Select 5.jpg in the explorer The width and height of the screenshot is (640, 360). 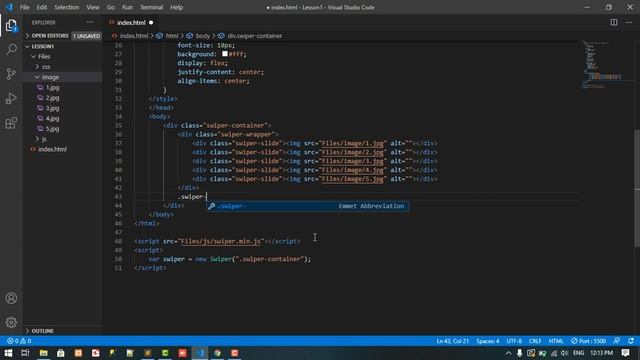click(x=52, y=129)
